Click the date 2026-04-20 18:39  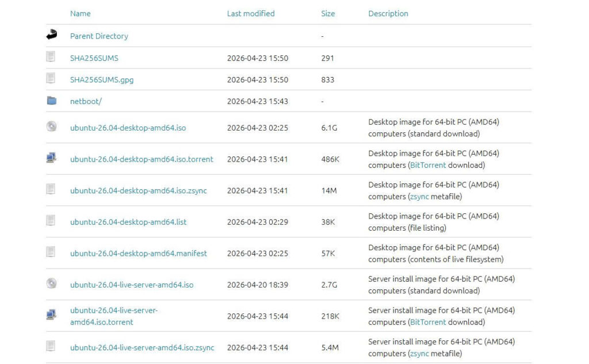[257, 285]
